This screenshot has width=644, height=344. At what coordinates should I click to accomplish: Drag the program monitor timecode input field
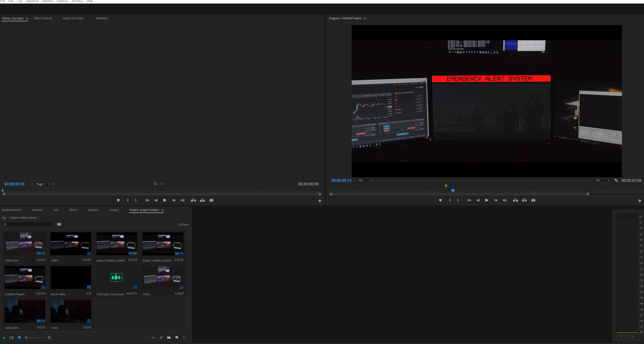point(341,180)
